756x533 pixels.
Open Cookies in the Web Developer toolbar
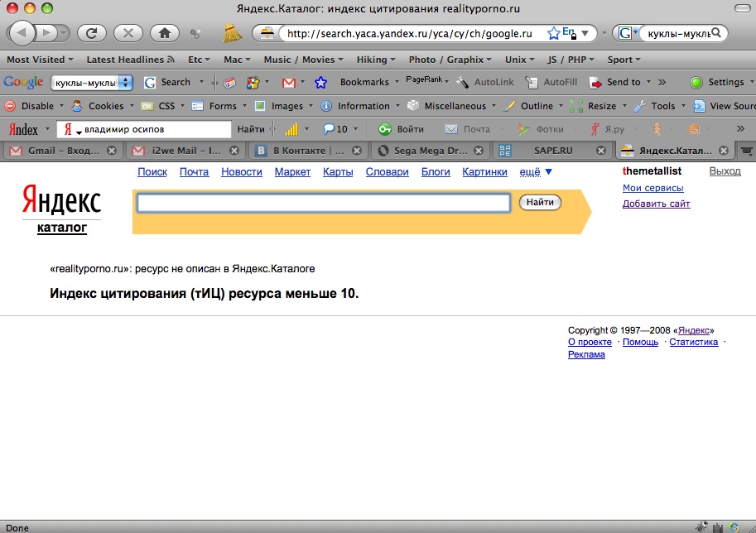click(98, 106)
